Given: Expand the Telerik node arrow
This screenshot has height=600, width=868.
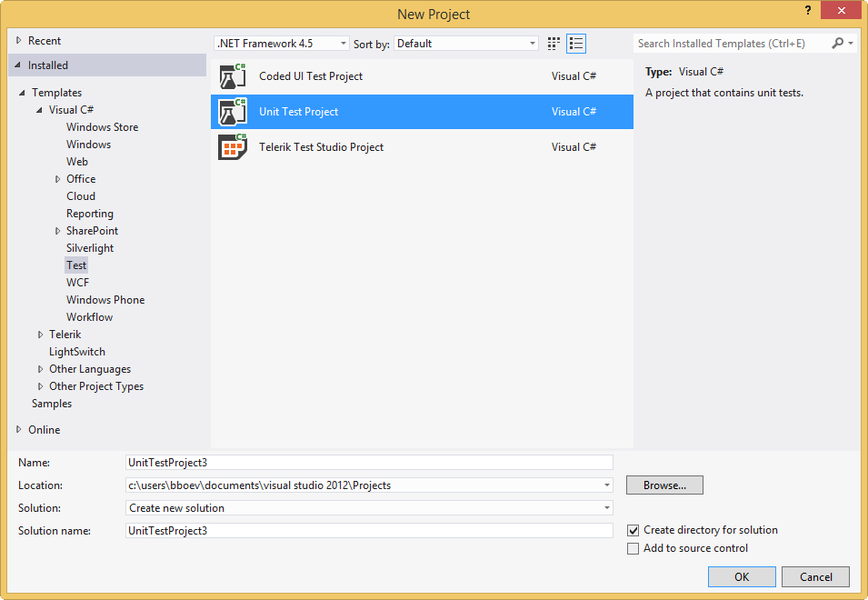Looking at the screenshot, I should [x=40, y=335].
